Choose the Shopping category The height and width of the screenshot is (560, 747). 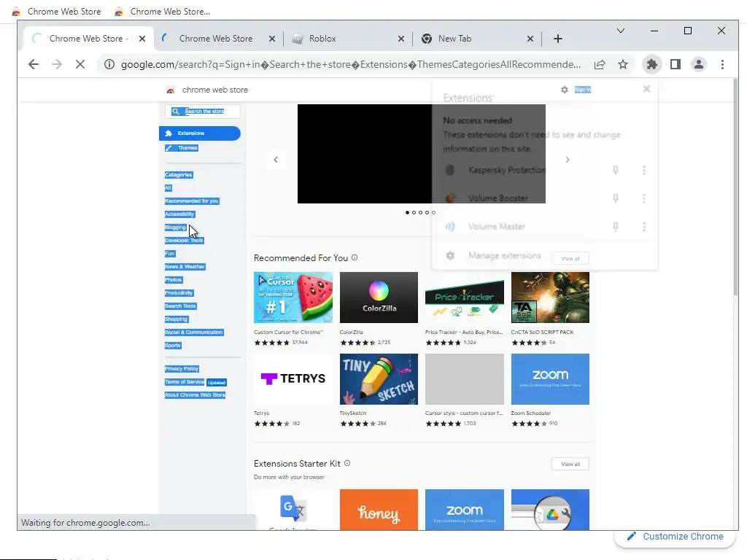(177, 319)
